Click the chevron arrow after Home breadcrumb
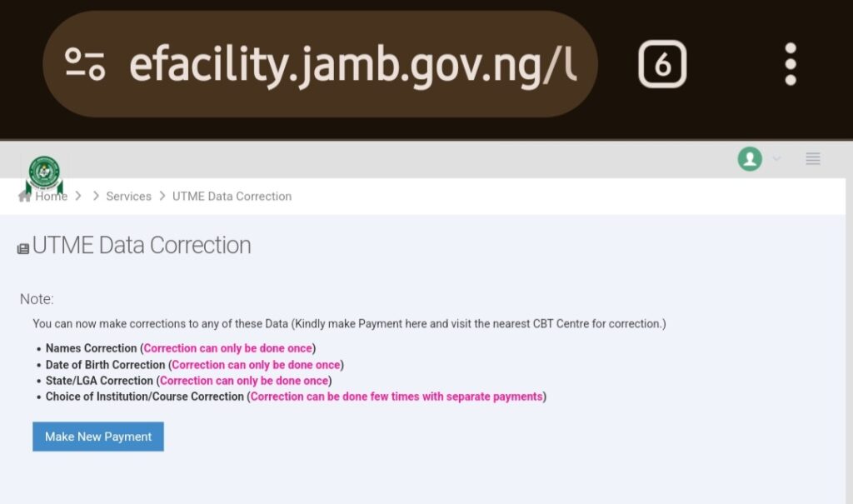 point(78,196)
